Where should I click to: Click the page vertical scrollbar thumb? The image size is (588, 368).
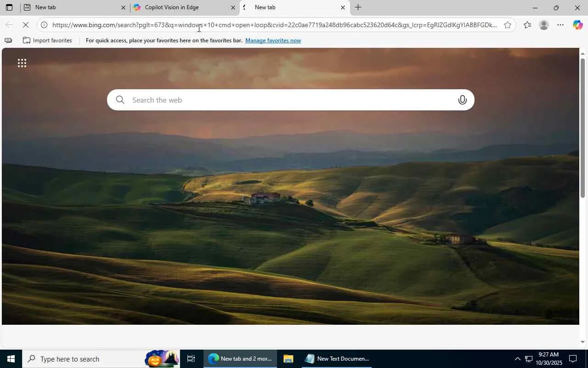582,128
